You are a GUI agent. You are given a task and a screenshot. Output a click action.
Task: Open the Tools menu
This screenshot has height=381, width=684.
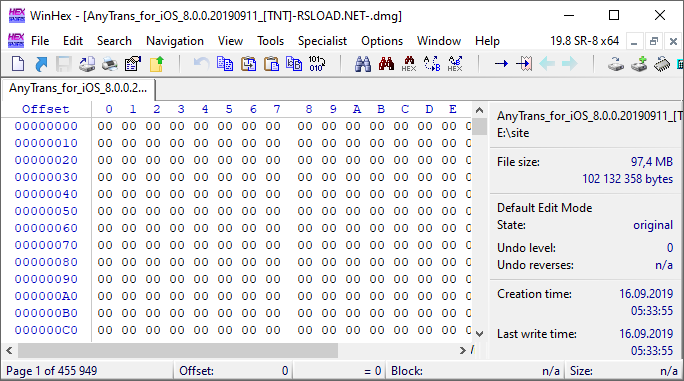point(270,41)
